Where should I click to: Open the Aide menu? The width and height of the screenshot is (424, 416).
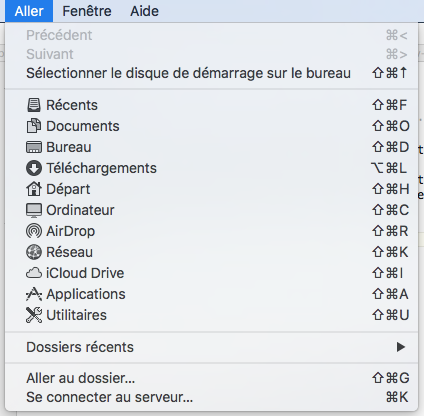click(144, 11)
